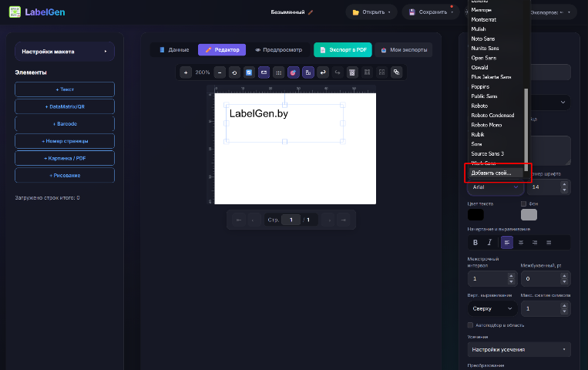Click the + DataMatrix/QR button
This screenshot has height=370, width=588.
pos(65,106)
